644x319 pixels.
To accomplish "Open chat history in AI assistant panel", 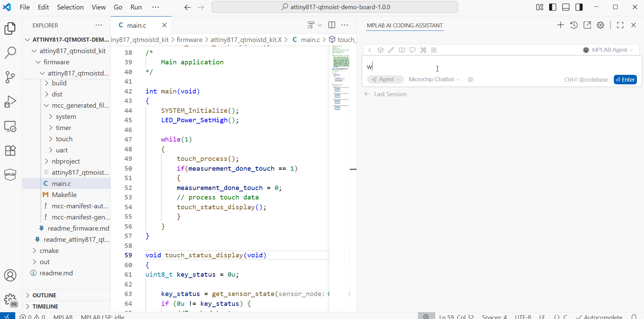I will point(574,25).
